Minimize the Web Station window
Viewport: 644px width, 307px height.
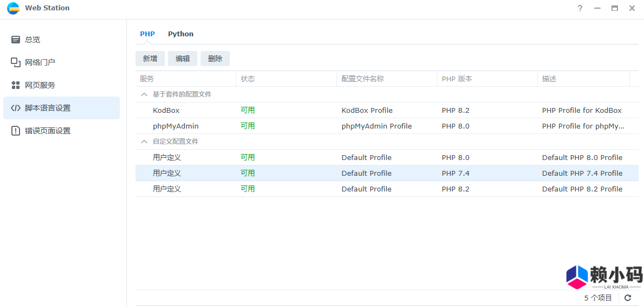[597, 8]
